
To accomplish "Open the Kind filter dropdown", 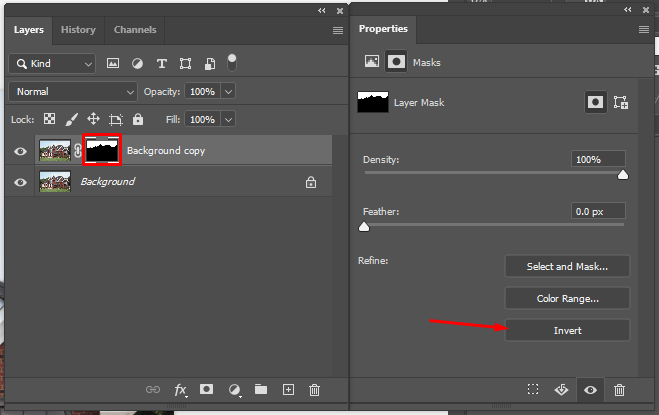I will pyautogui.click(x=52, y=64).
